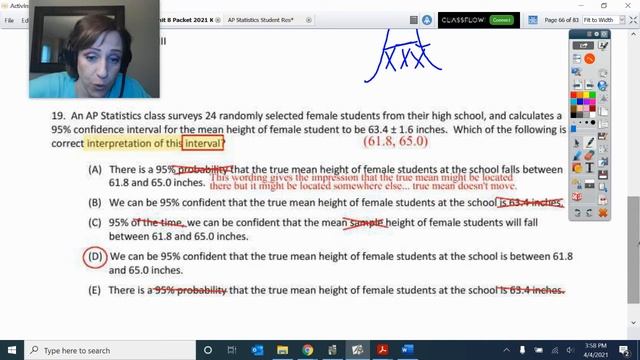
Task: Toggle the microphone tray icon
Action: coord(522,350)
